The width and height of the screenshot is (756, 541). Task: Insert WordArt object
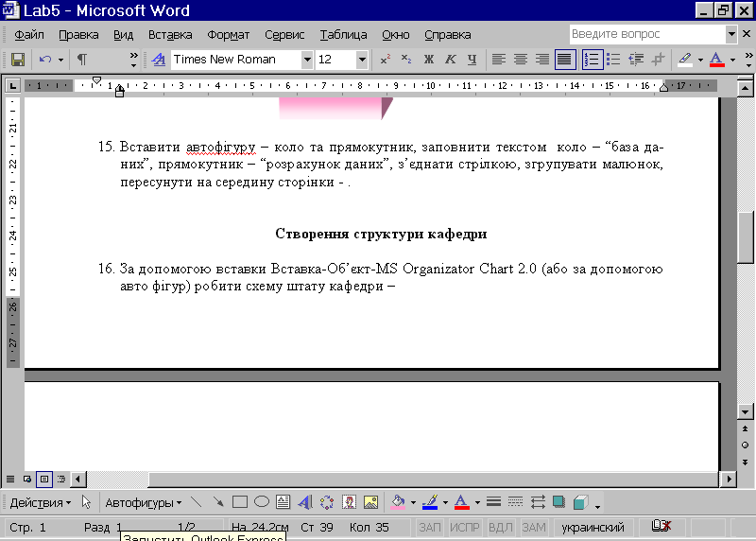[x=305, y=503]
